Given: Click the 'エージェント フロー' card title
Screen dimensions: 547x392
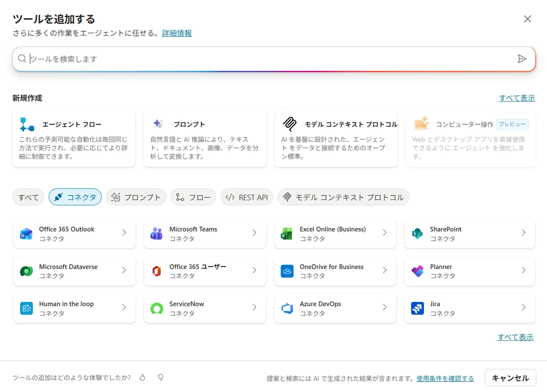Looking at the screenshot, I should [x=72, y=124].
